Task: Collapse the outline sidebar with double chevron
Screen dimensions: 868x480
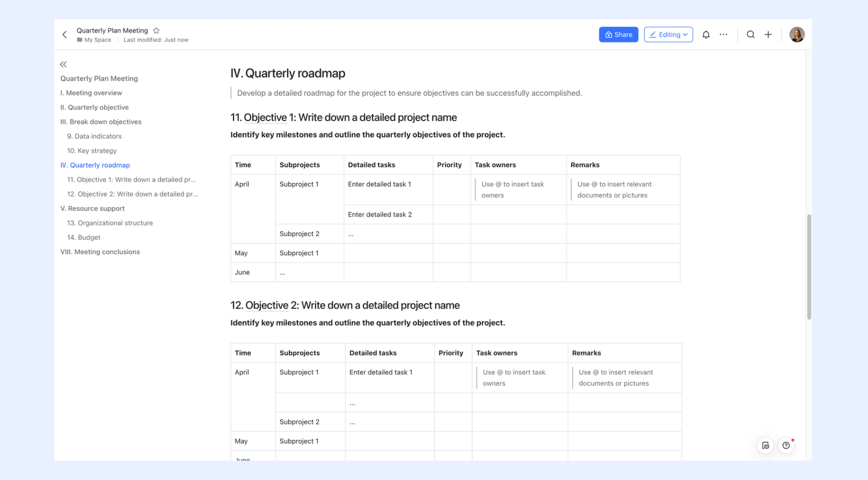Action: pyautogui.click(x=63, y=64)
